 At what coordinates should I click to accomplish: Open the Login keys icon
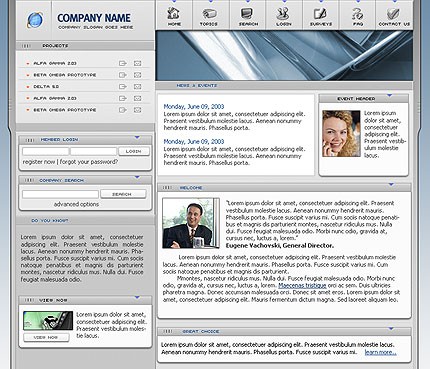(x=283, y=14)
